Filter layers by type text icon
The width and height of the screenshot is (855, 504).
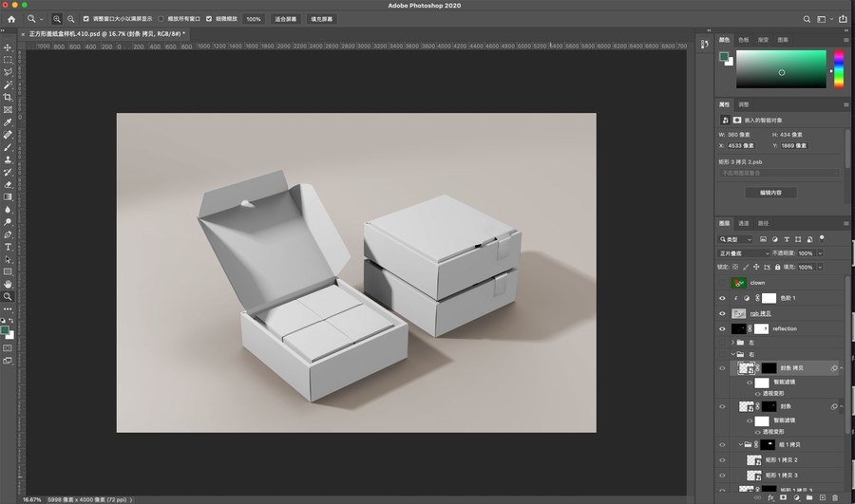tap(787, 239)
